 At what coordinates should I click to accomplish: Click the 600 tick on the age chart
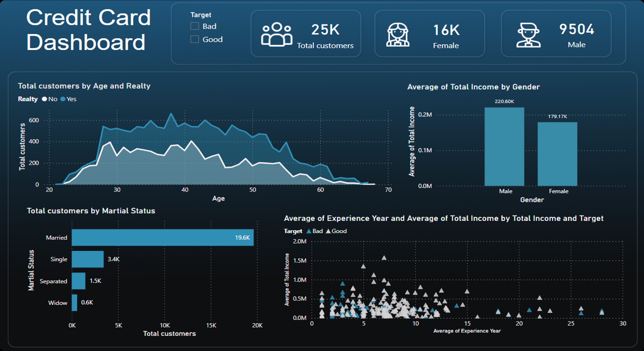pos(34,120)
